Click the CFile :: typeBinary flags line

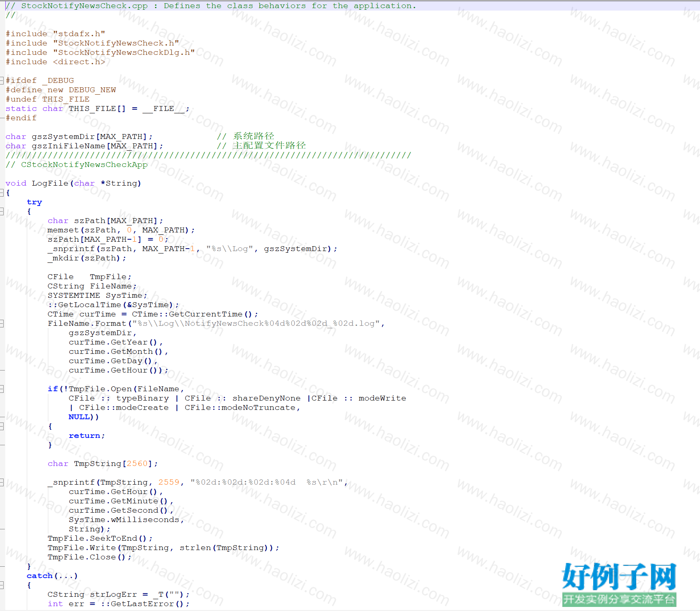pyautogui.click(x=238, y=398)
